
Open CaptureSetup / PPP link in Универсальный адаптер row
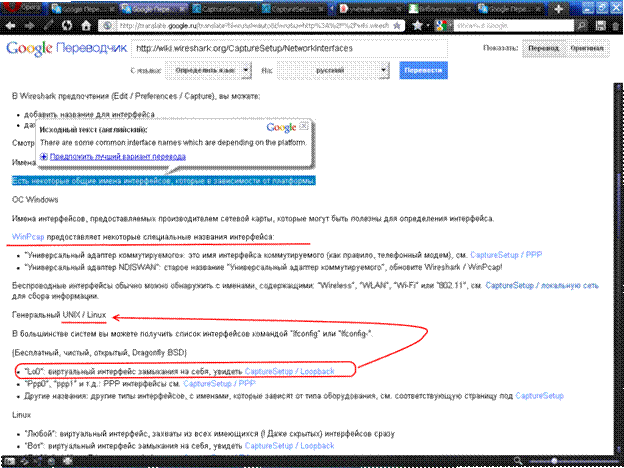tap(506, 255)
